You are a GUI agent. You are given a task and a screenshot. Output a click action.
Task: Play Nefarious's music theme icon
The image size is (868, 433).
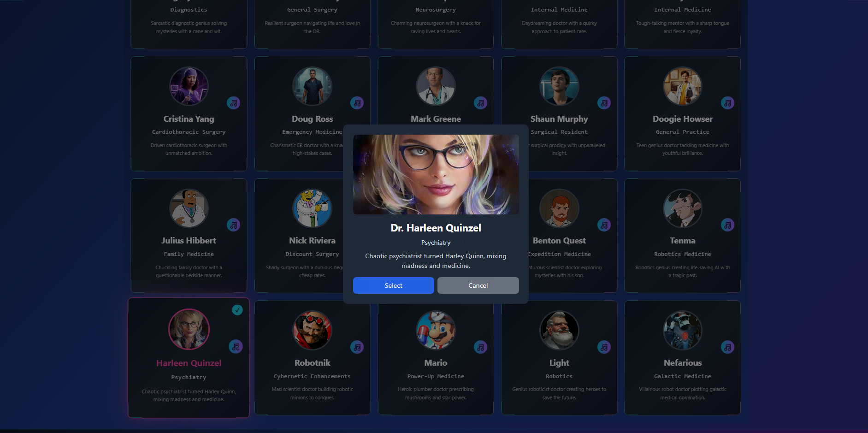[x=728, y=347]
